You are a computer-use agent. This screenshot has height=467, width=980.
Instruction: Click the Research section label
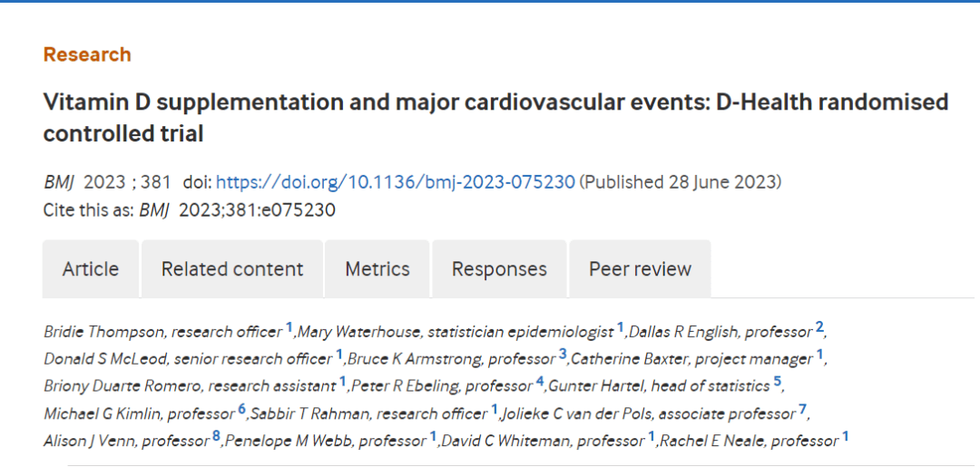pos(87,54)
